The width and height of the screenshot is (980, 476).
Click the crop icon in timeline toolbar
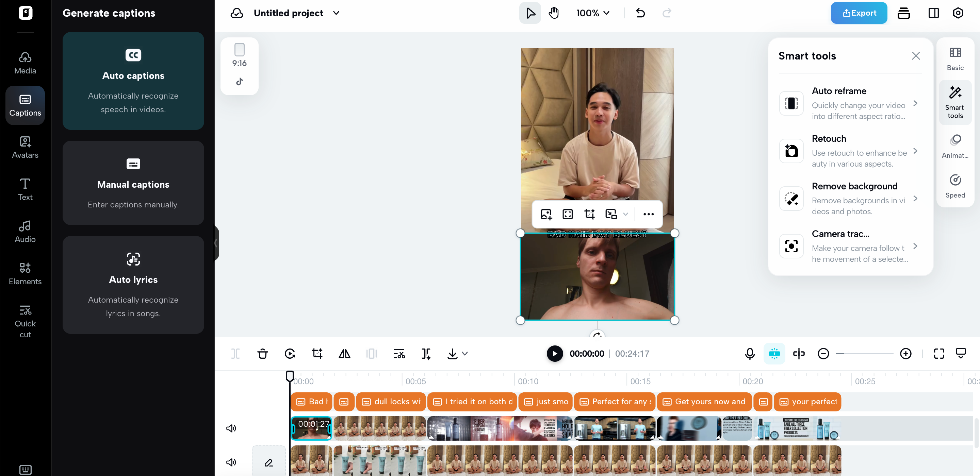(x=317, y=354)
